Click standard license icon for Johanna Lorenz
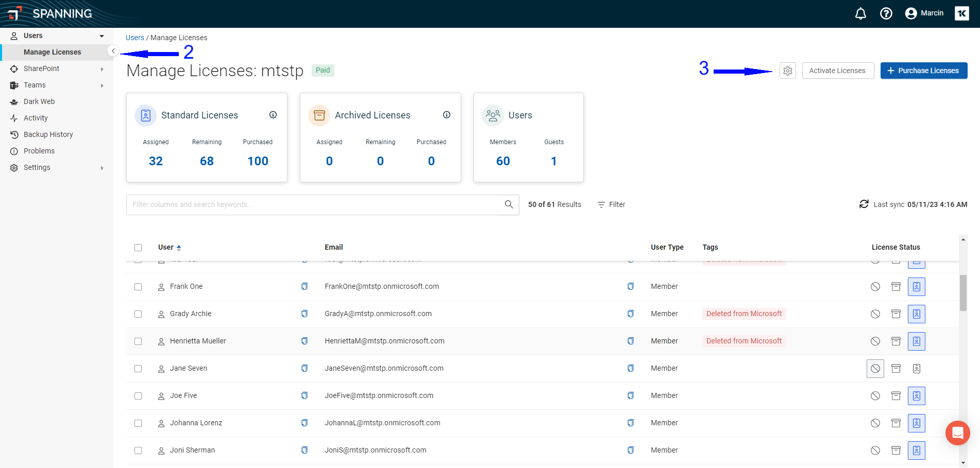Viewport: 980px width, 468px height. pyautogui.click(x=917, y=423)
